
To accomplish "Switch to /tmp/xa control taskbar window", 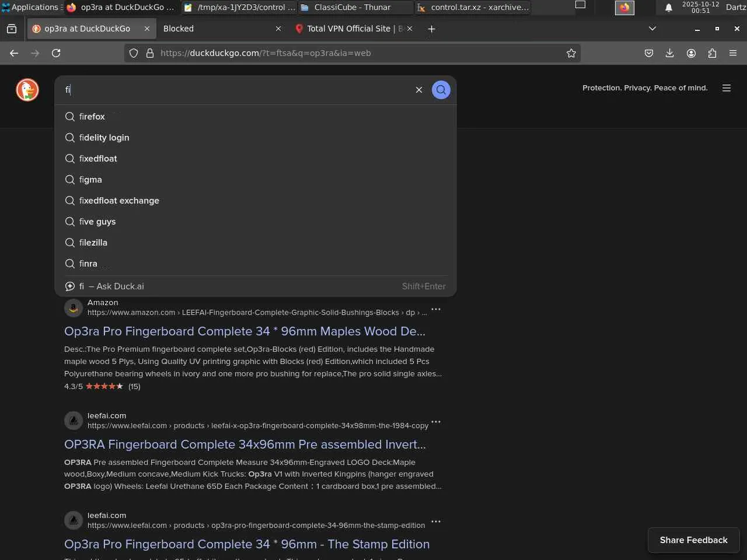I will (239, 7).
